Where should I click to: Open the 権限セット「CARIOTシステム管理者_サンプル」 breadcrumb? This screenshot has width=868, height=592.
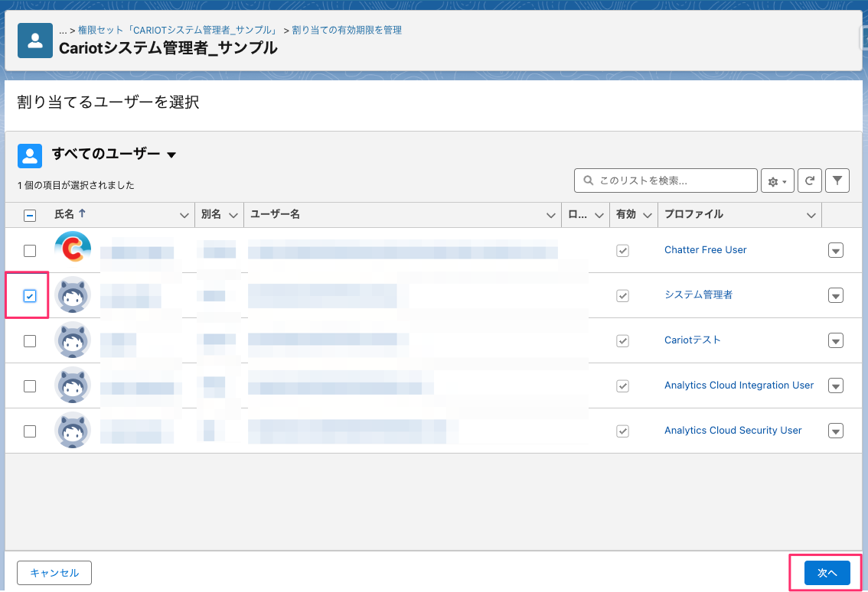[x=177, y=30]
